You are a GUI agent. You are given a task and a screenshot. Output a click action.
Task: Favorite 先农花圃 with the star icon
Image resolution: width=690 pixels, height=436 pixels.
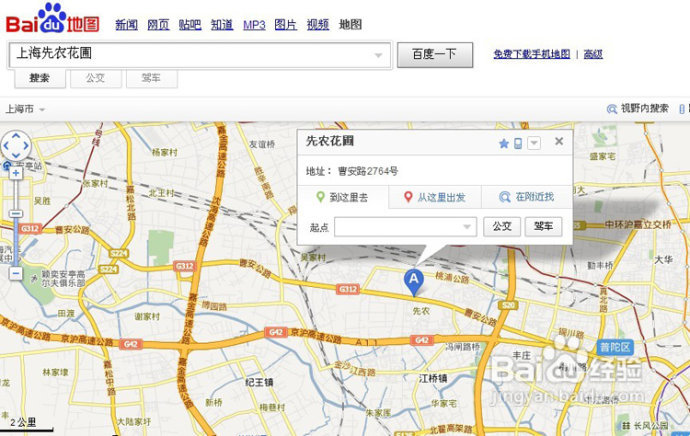[x=504, y=143]
